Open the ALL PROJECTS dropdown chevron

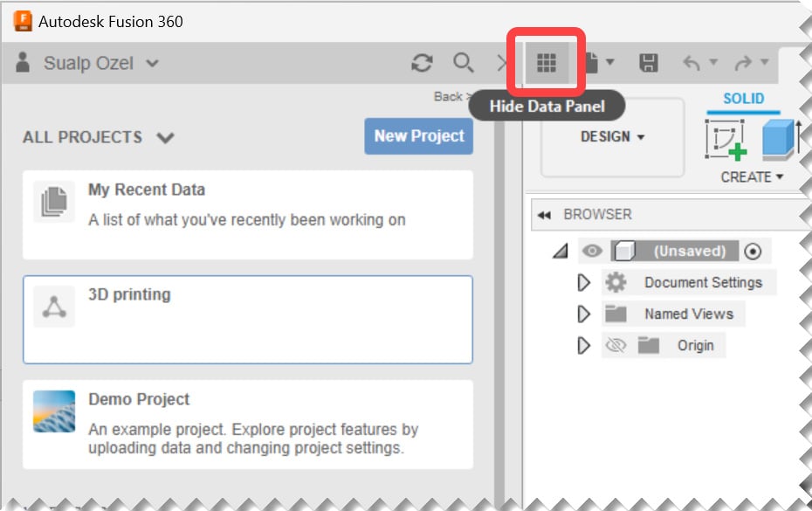click(165, 138)
